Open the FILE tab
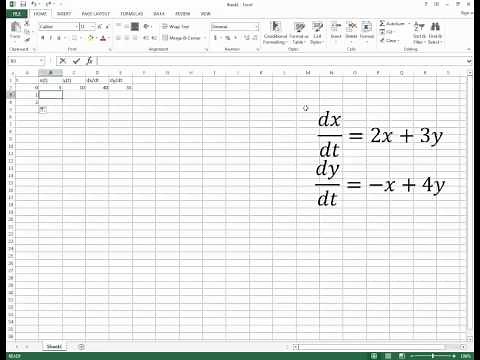The height and width of the screenshot is (360, 480). [17, 13]
